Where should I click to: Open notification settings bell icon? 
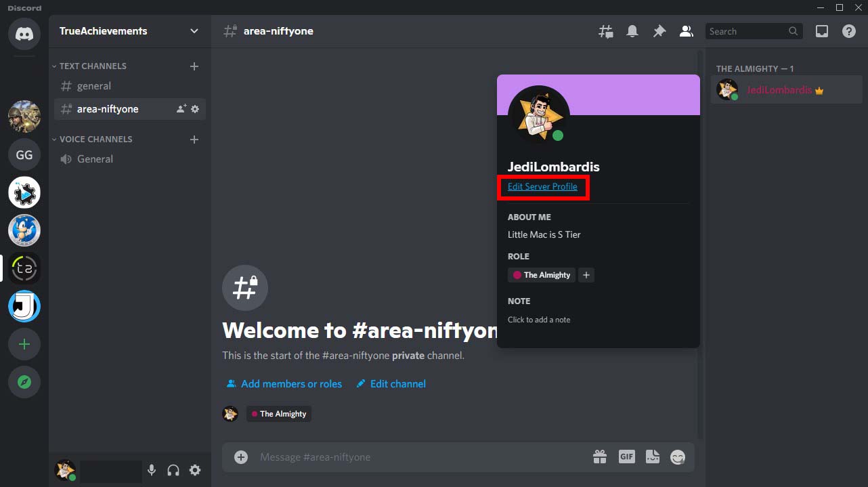[x=632, y=30]
